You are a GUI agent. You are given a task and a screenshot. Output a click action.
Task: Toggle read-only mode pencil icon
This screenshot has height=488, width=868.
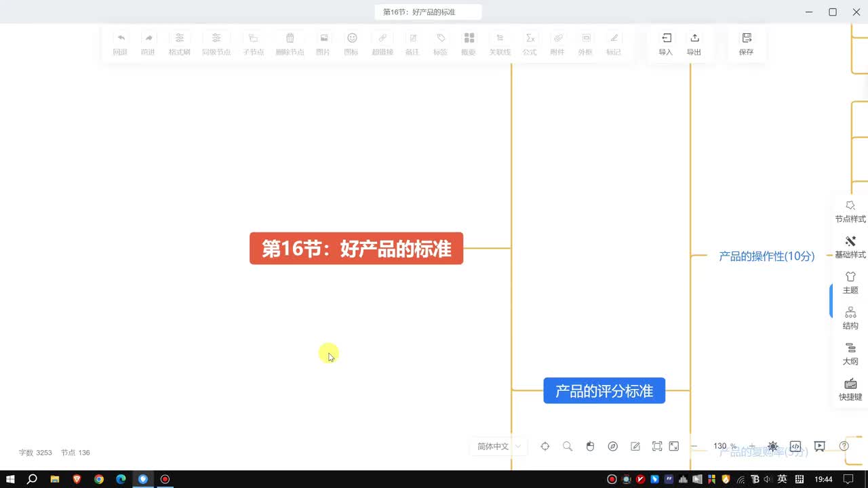pyautogui.click(x=635, y=446)
